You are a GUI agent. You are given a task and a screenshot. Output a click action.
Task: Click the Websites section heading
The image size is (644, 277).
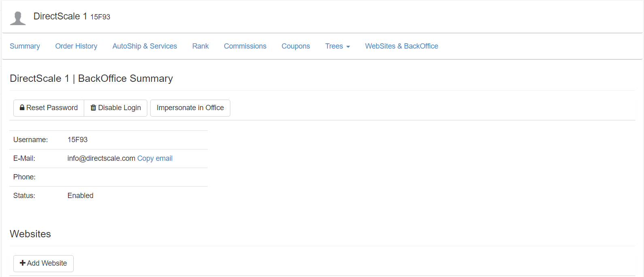click(30, 234)
